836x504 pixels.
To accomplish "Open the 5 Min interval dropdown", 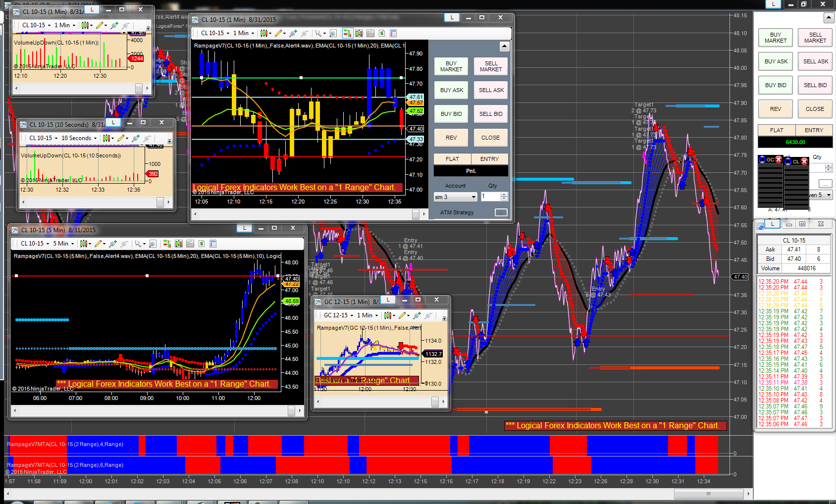I will [x=63, y=244].
